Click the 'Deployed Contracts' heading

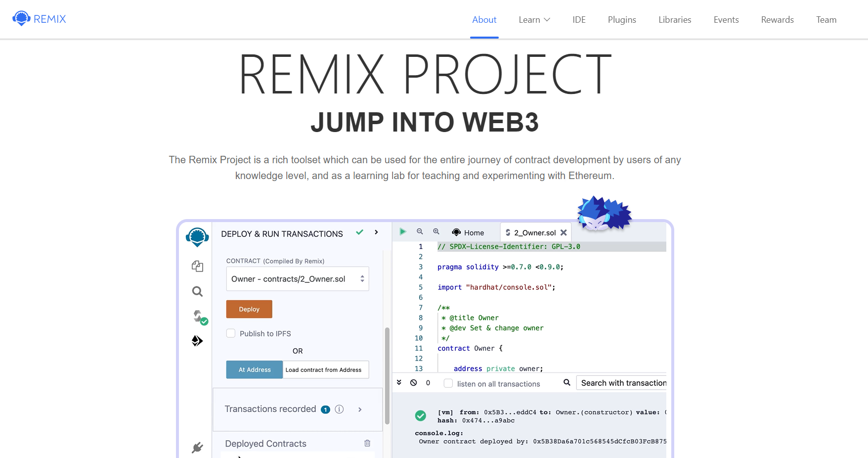[265, 444]
